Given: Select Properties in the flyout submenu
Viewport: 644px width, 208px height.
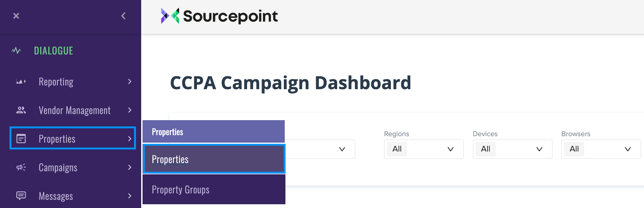Looking at the screenshot, I should [214, 159].
